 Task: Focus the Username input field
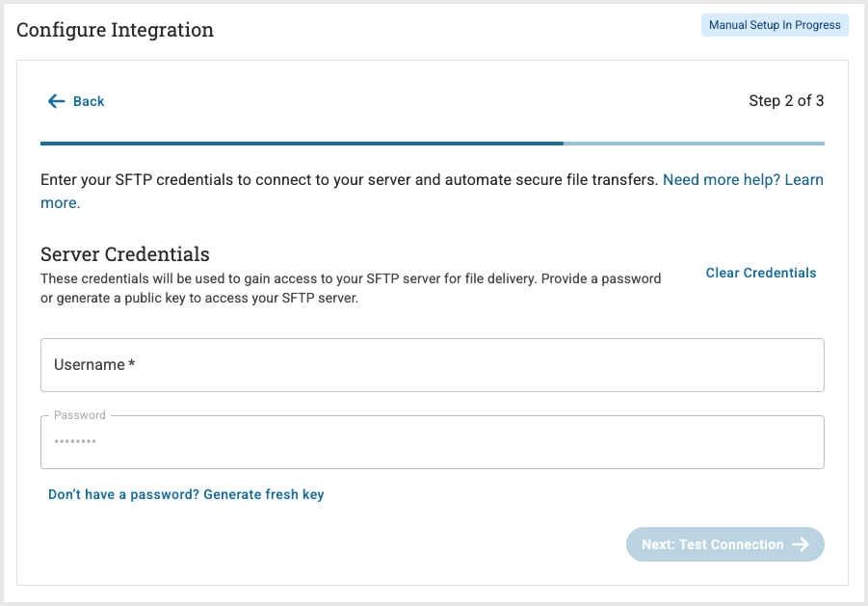pos(432,365)
